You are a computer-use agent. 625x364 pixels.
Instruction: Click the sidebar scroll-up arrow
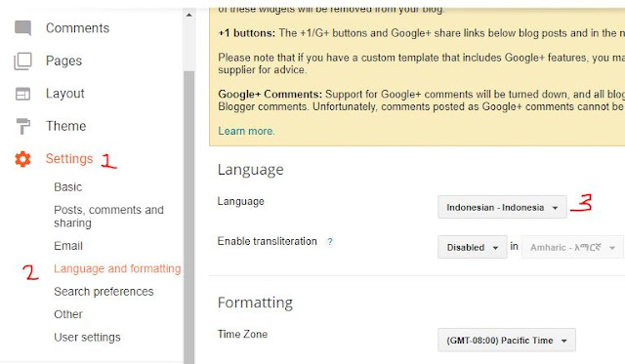[x=188, y=16]
